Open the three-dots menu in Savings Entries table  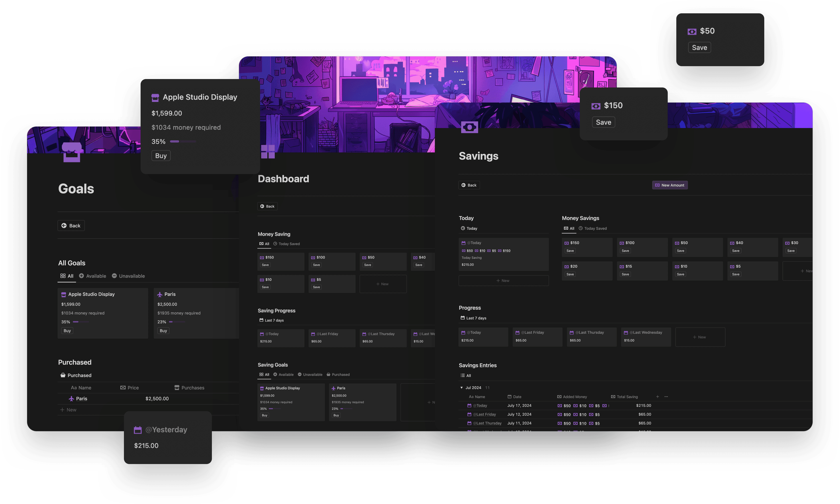(x=666, y=397)
